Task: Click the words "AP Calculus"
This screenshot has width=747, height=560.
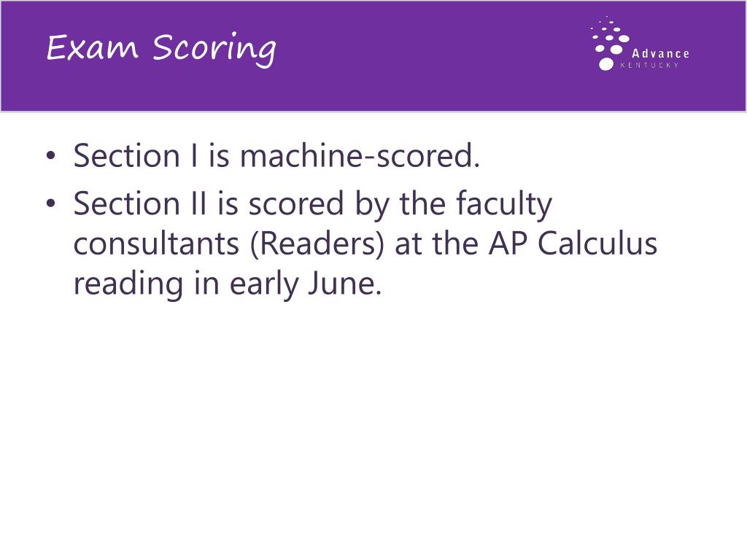Action: [573, 243]
